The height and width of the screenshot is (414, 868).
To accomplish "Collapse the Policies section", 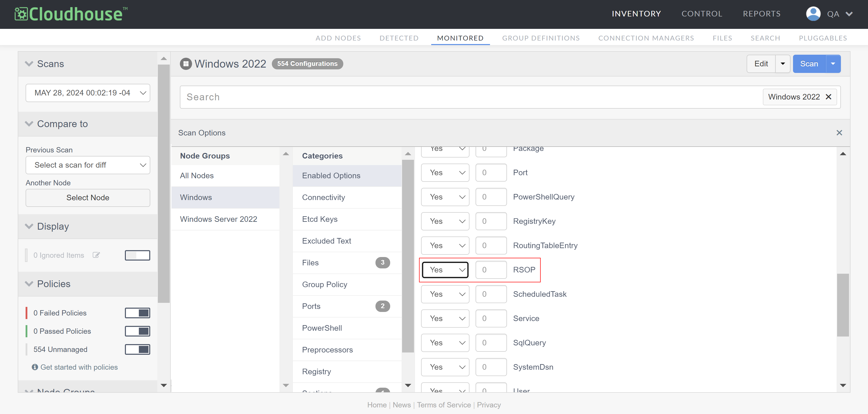I will click(x=29, y=284).
